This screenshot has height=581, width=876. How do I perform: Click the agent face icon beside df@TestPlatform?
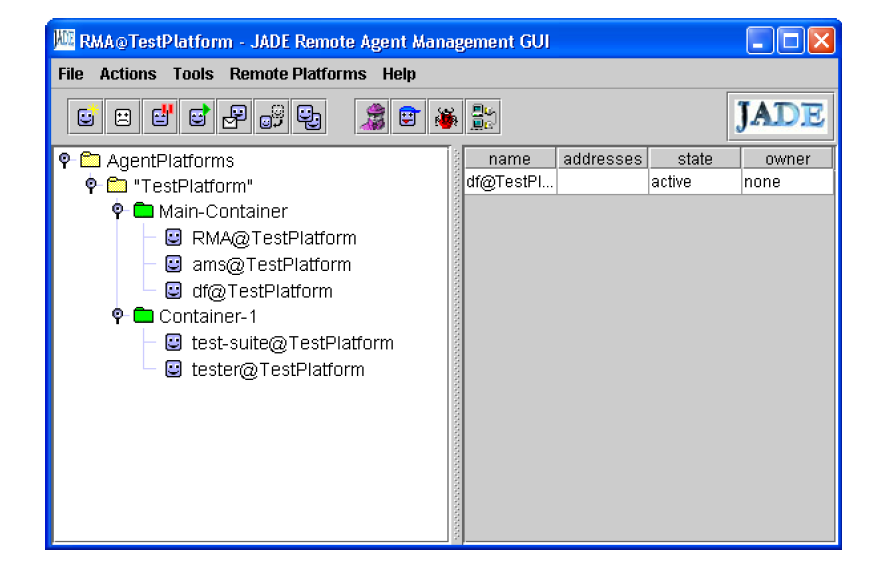click(x=174, y=290)
